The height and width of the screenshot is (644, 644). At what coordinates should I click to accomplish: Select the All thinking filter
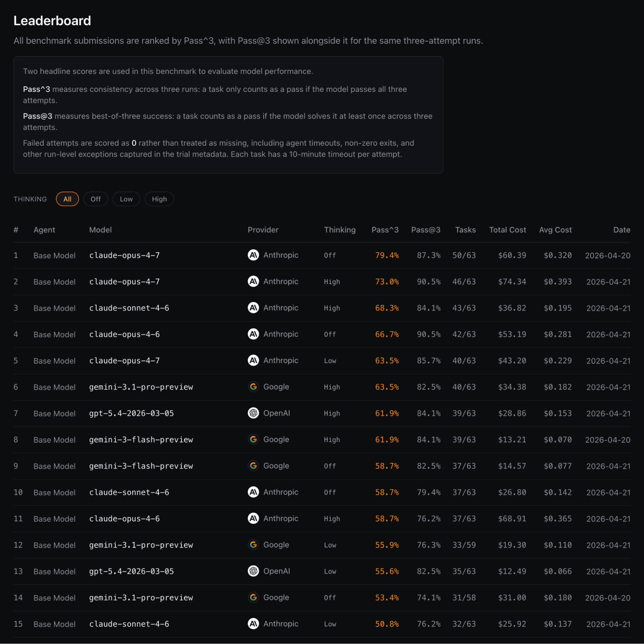pyautogui.click(x=67, y=199)
